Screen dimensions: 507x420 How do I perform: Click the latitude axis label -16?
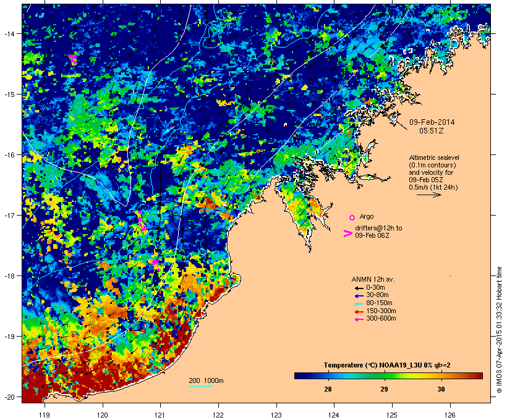coord(9,155)
